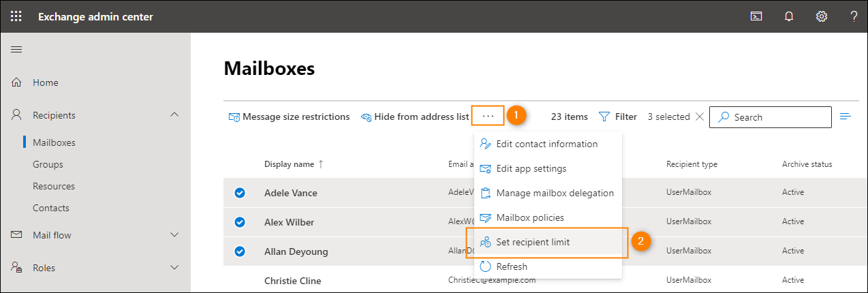The height and width of the screenshot is (293, 868).
Task: Click UserMailbox in Christie Cline row
Action: click(x=689, y=280)
